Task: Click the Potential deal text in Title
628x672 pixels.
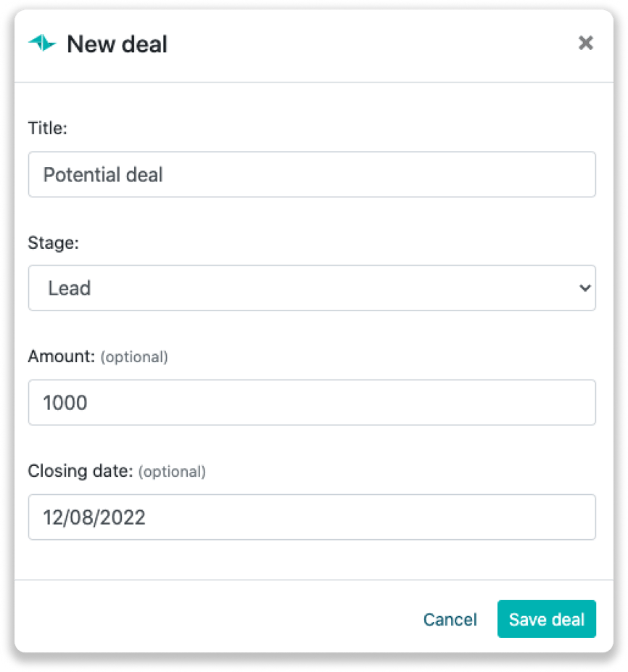Action: click(x=103, y=175)
